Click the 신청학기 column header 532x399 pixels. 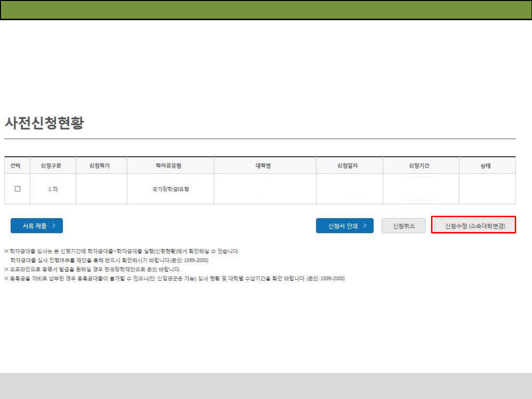tap(101, 166)
